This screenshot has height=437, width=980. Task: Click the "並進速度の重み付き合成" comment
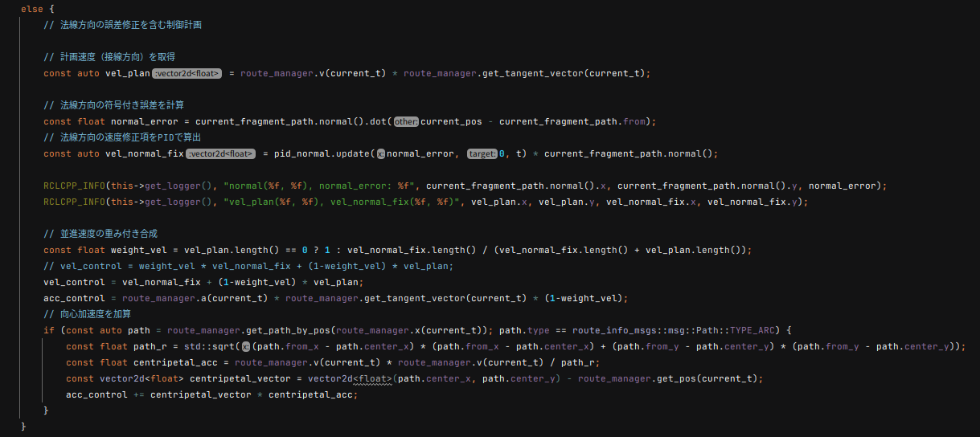[101, 234]
